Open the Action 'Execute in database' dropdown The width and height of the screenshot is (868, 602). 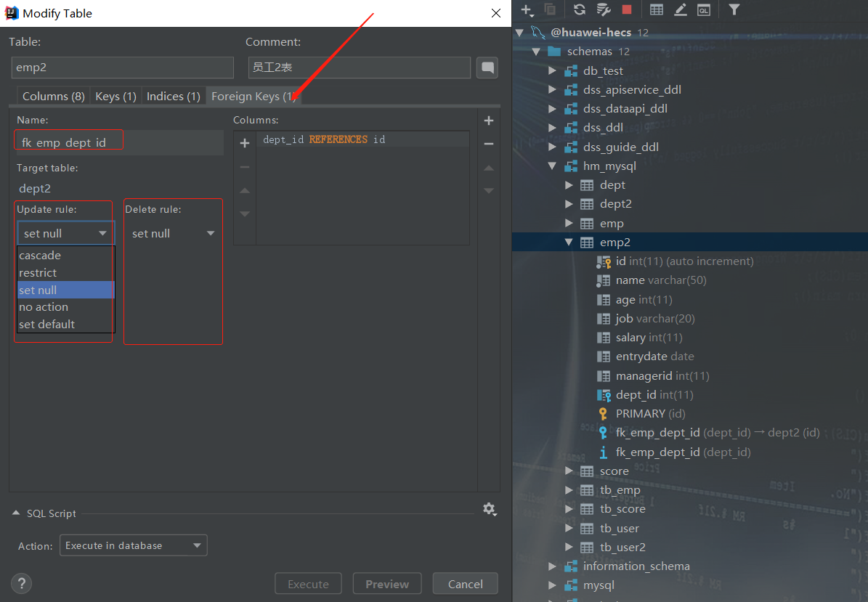coord(134,545)
